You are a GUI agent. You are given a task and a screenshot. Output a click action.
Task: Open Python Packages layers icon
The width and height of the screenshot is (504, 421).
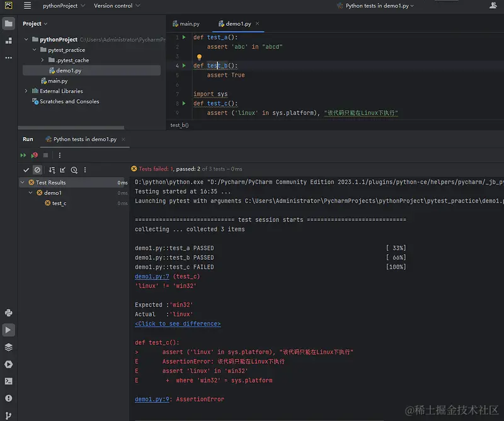pyautogui.click(x=9, y=347)
